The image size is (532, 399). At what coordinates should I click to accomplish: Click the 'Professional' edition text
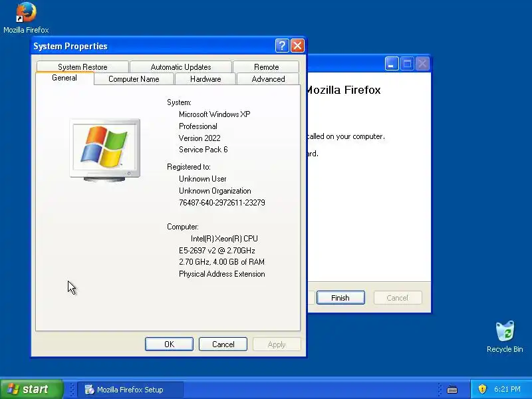point(198,126)
